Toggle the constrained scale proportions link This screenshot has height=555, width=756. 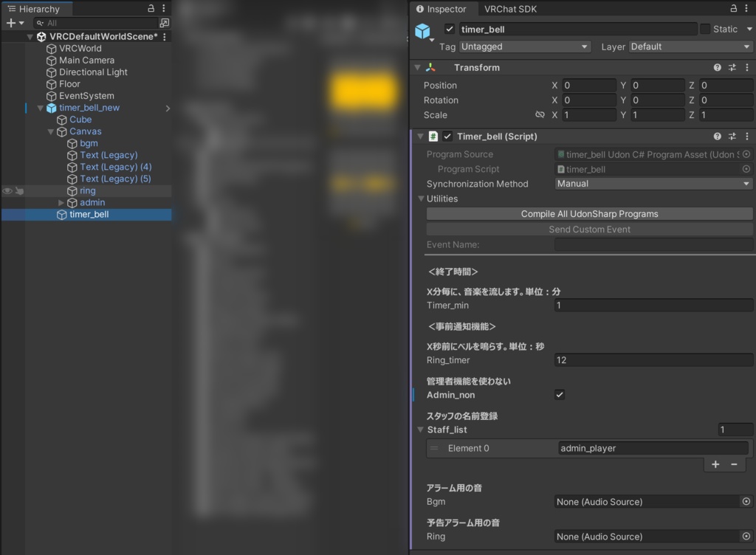tap(540, 114)
